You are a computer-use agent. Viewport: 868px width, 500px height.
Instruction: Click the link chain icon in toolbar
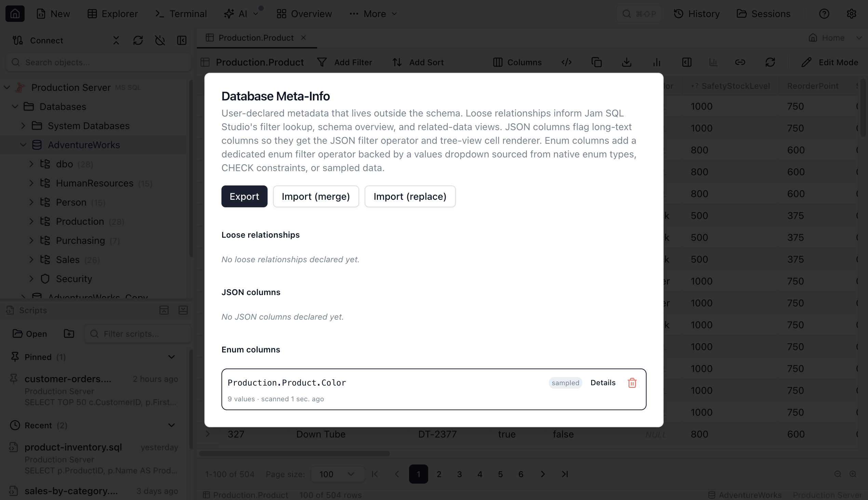[x=740, y=62]
